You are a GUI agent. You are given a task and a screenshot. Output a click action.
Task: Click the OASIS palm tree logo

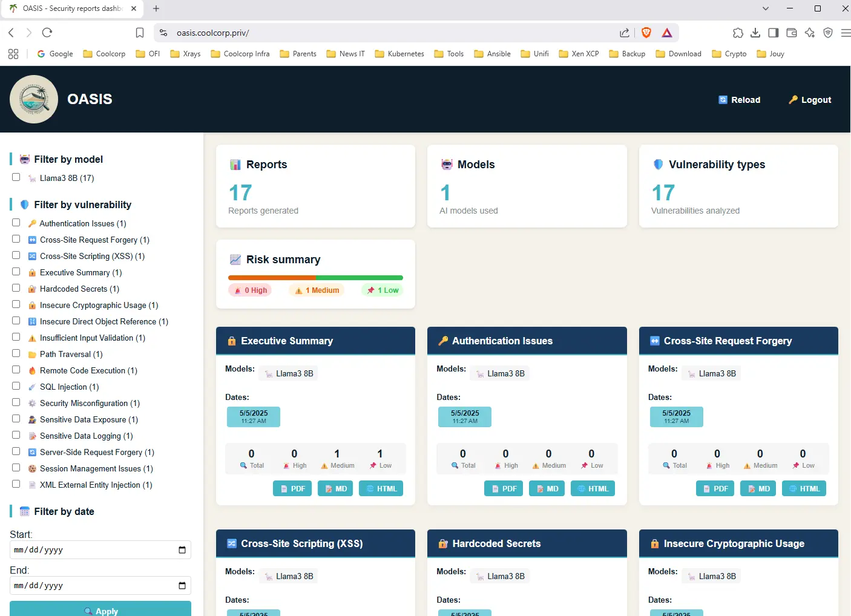click(34, 99)
